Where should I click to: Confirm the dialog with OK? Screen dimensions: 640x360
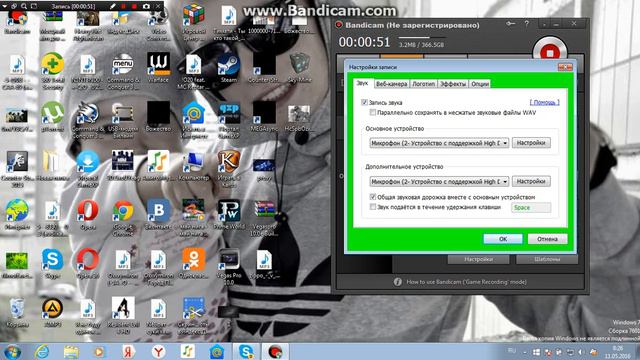(503, 239)
